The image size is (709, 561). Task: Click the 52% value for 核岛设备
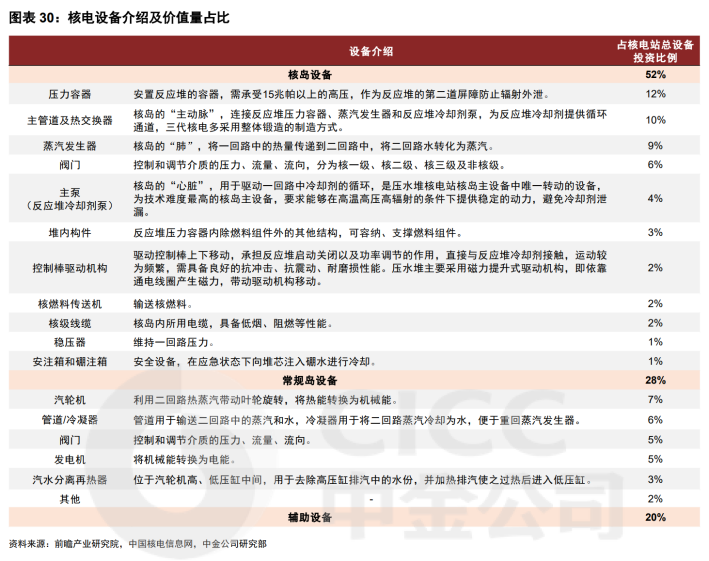[655, 75]
